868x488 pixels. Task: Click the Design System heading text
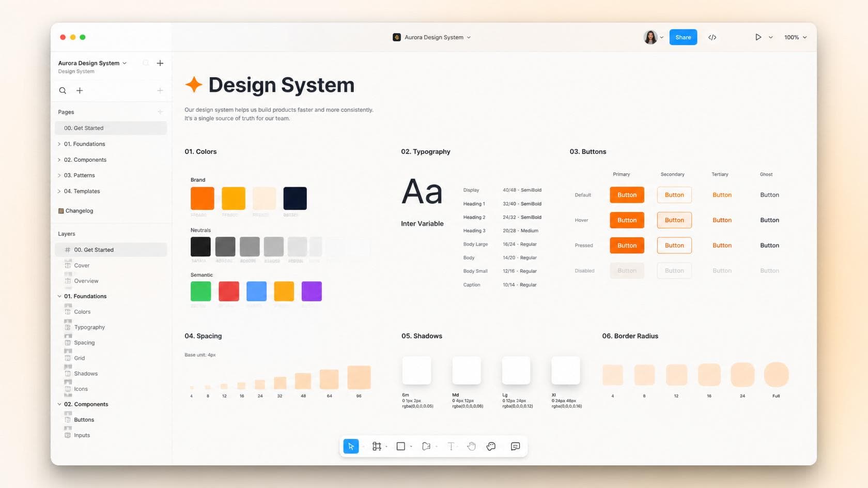click(x=282, y=85)
